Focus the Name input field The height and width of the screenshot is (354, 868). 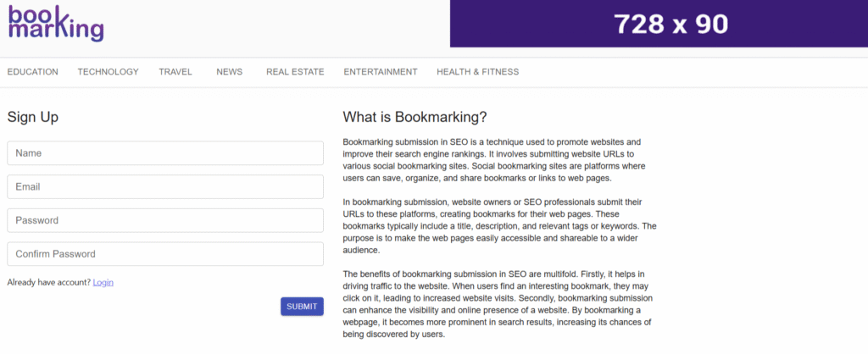point(165,153)
